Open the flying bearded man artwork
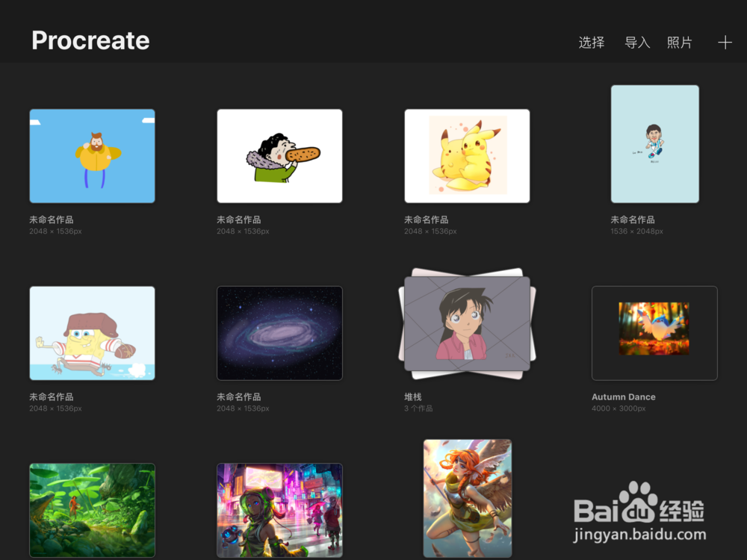The height and width of the screenshot is (560, 747). click(x=93, y=156)
